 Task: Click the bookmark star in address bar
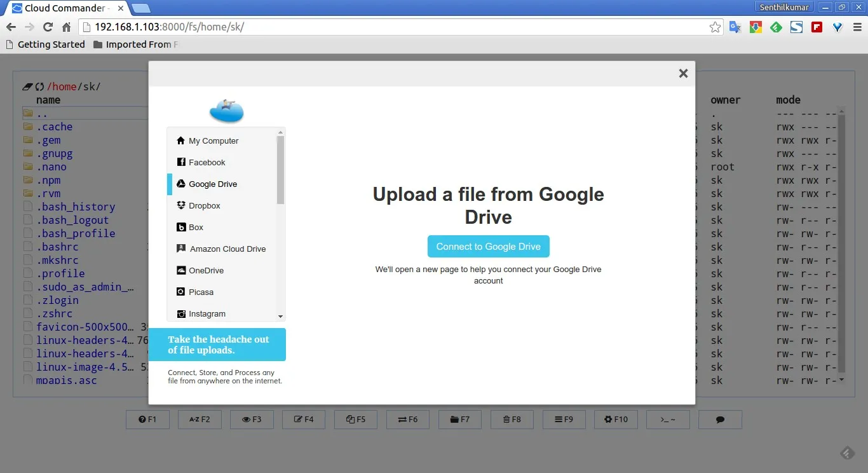coord(715,27)
